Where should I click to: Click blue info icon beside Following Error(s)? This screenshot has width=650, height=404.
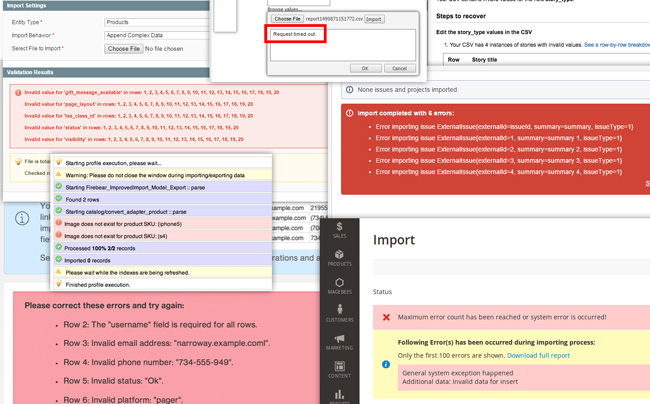click(x=386, y=364)
